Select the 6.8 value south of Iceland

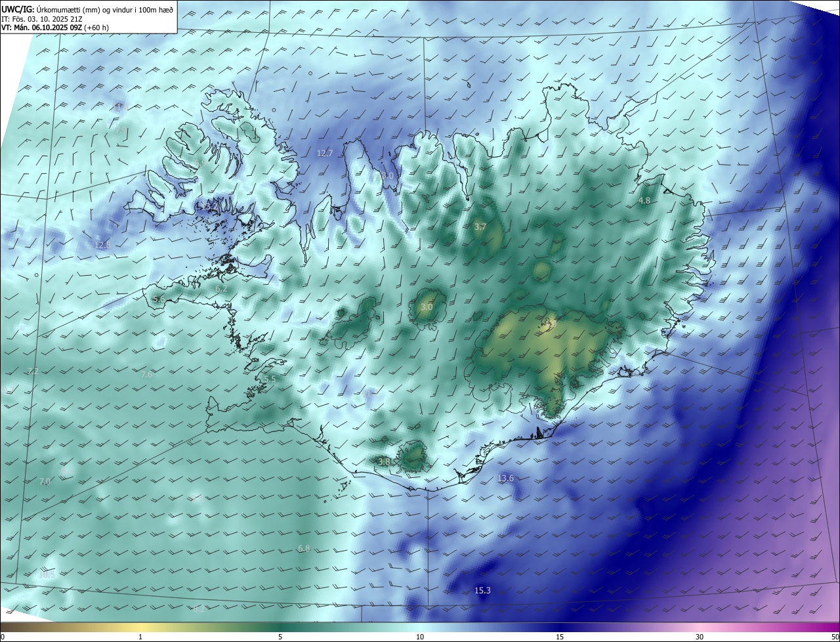pyautogui.click(x=303, y=549)
